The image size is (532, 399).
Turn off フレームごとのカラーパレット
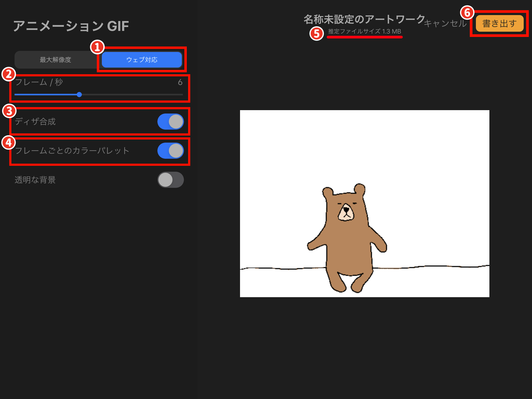[x=171, y=151]
